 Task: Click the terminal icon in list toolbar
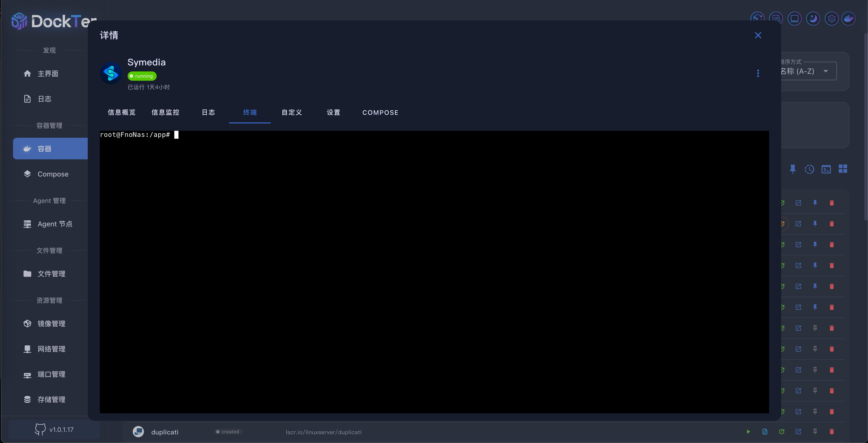pyautogui.click(x=826, y=169)
